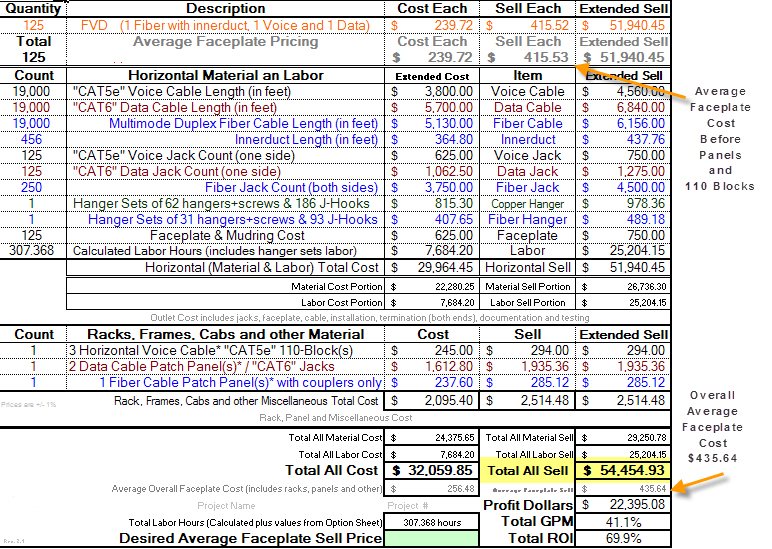Image resolution: width=772 pixels, height=549 pixels.
Task: Select Average Overall Faceplate Cost value 256.48
Action: coord(431,488)
